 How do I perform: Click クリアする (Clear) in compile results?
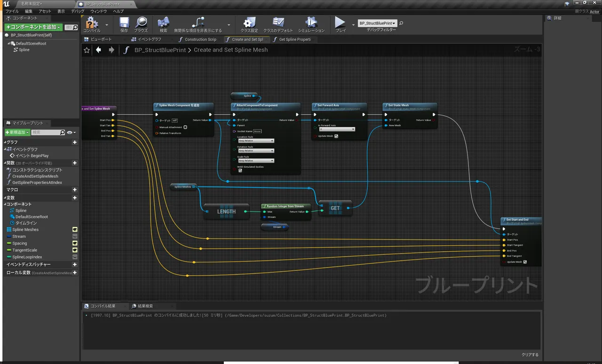530,355
